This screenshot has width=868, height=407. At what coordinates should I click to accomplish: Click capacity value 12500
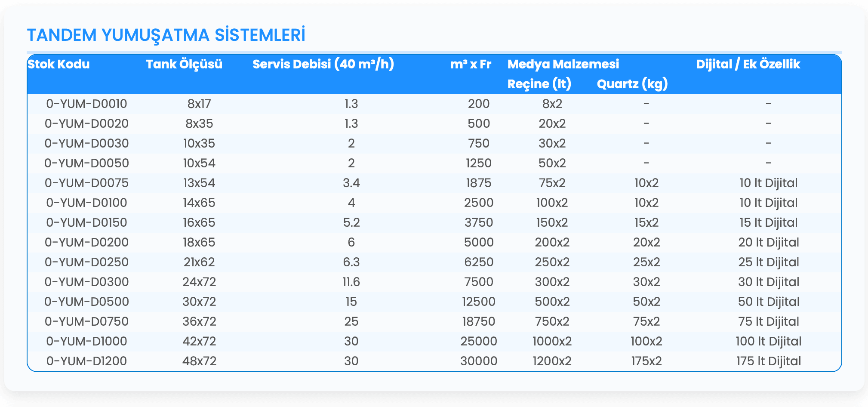(479, 302)
